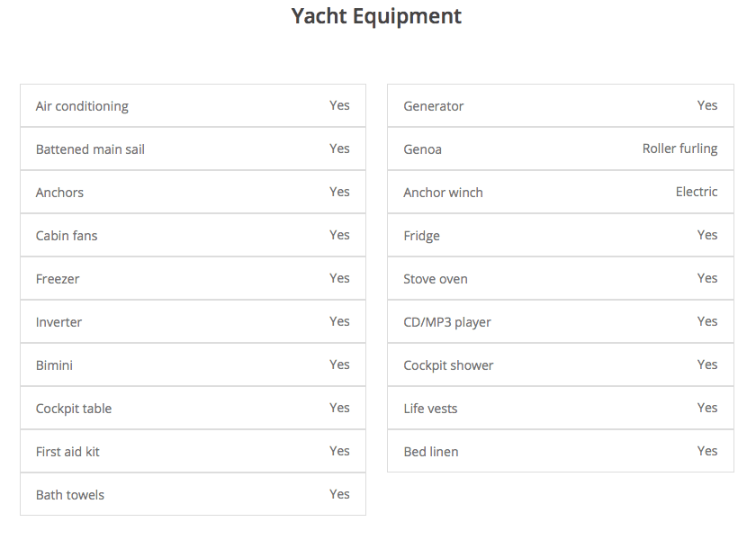Select the Generator row
Screen dimensions: 756x558
point(560,105)
